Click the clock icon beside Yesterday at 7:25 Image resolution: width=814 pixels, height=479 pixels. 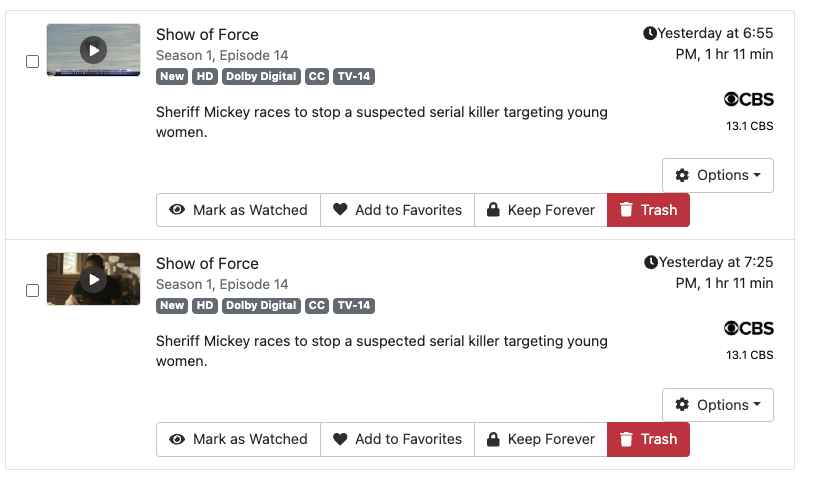(x=651, y=263)
